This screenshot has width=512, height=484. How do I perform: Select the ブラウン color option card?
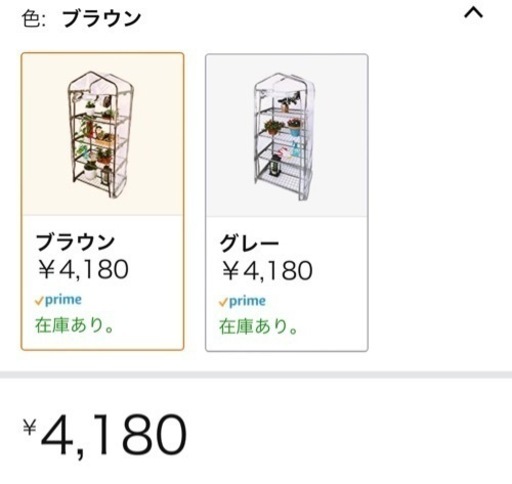(102, 201)
